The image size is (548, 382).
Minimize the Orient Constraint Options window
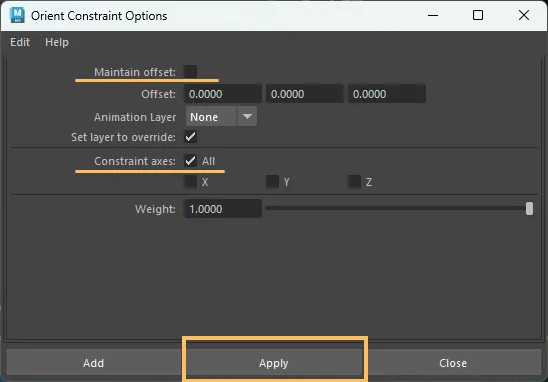(433, 15)
